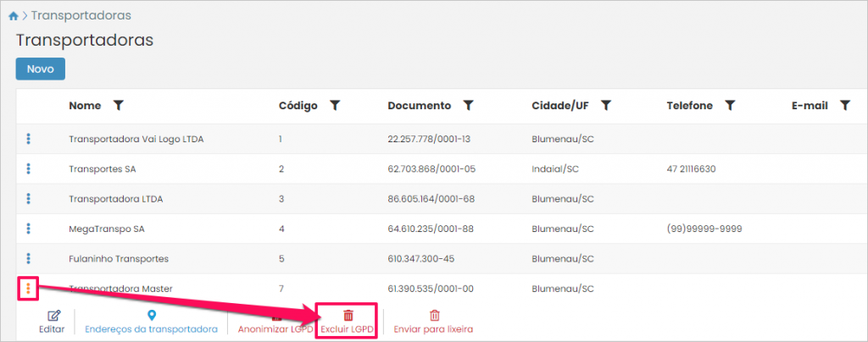
Task: Filter the Telefone column
Action: 730,106
